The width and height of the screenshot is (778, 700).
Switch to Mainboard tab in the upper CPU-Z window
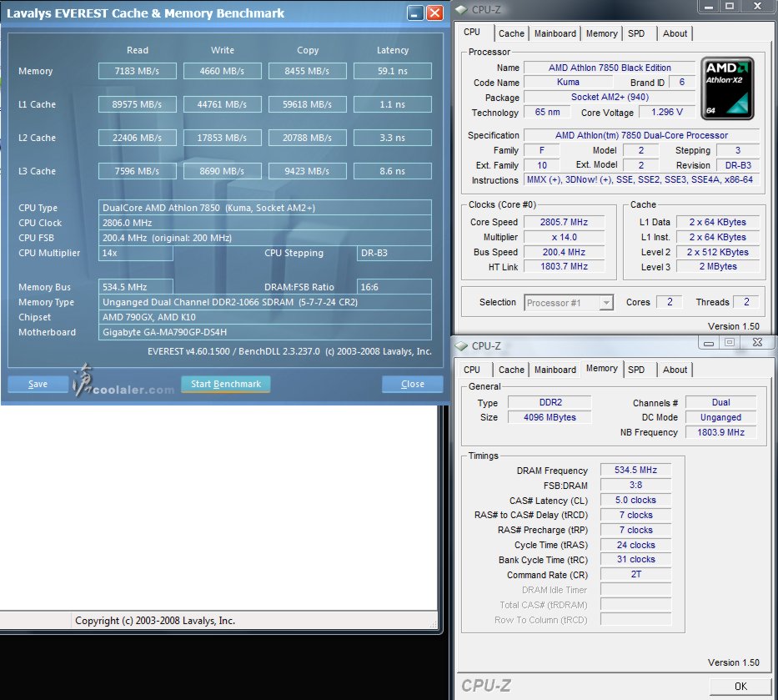click(x=555, y=33)
